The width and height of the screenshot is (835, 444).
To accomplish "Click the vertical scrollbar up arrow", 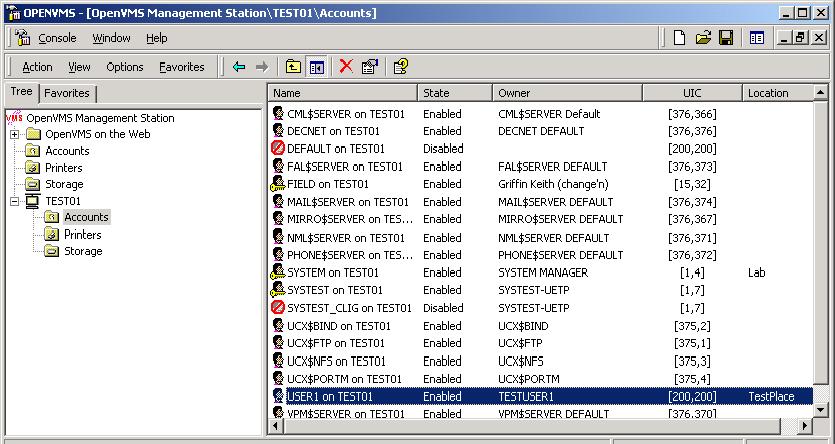I will tap(821, 93).
